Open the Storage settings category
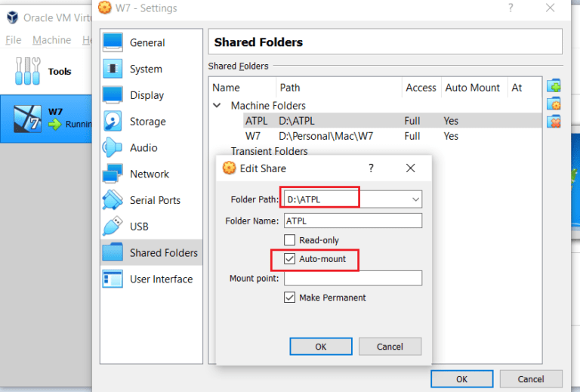The image size is (580, 392). point(152,122)
